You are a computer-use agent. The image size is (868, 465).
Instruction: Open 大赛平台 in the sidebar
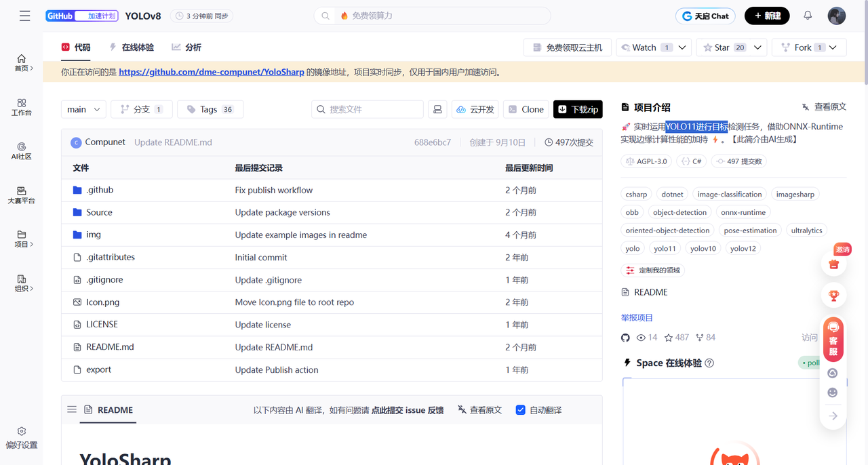pyautogui.click(x=22, y=195)
